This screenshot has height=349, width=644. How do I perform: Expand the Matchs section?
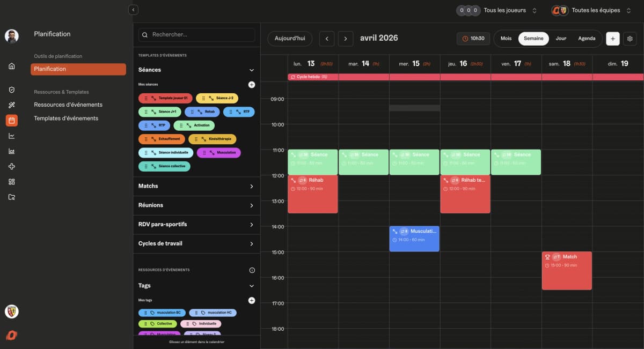pos(251,186)
